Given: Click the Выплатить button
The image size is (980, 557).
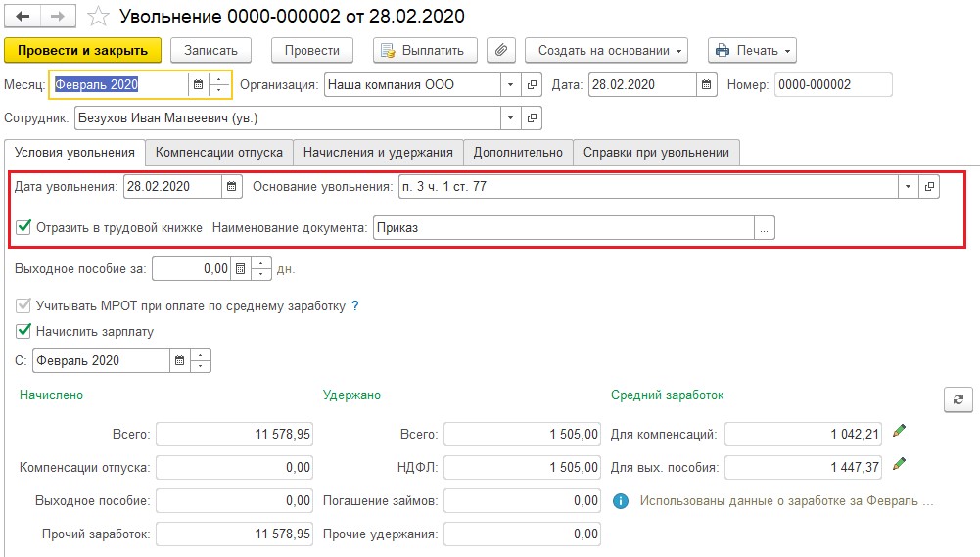Looking at the screenshot, I should [425, 50].
